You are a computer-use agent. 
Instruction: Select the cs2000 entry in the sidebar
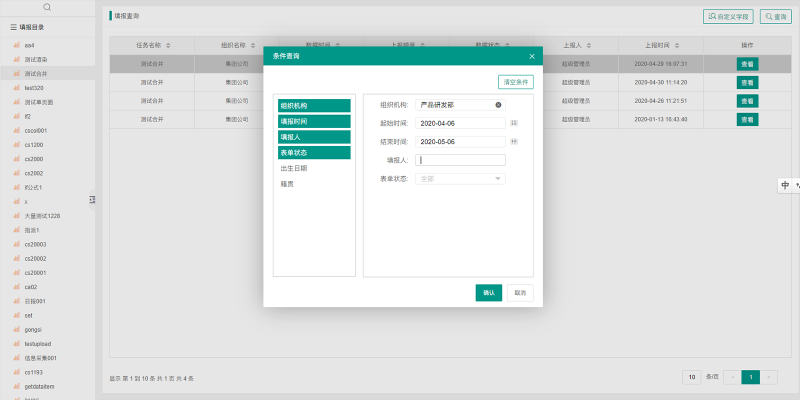(x=34, y=159)
